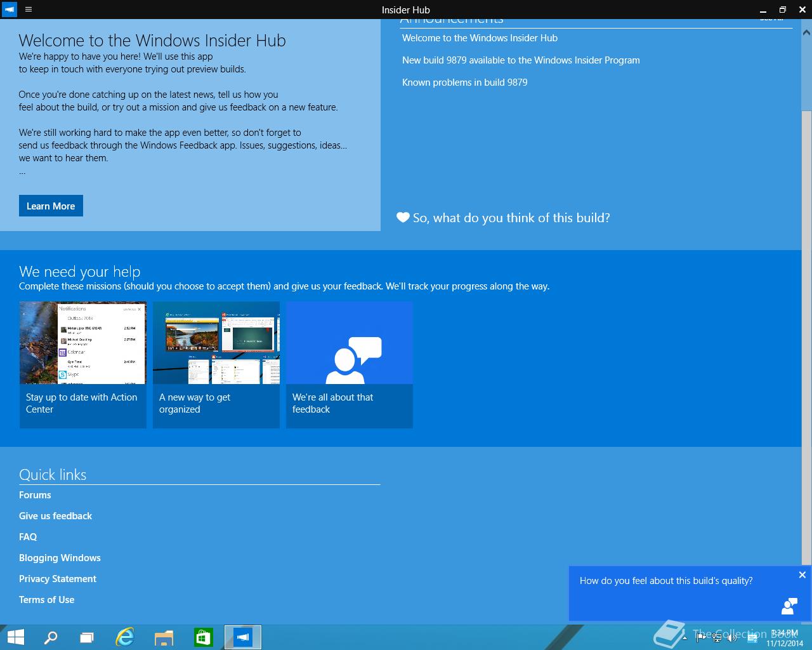Open Search from the taskbar
Screen dimensions: 812x650
51,637
